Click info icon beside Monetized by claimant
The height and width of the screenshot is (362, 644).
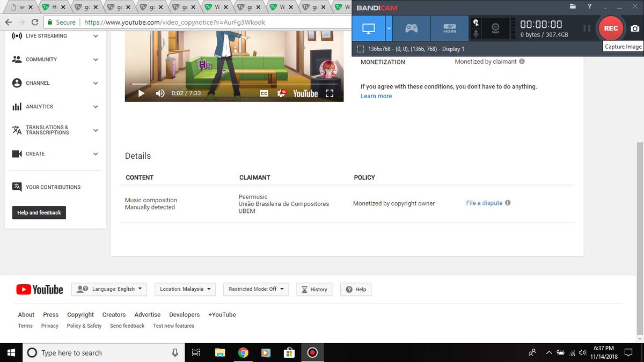[x=522, y=62]
